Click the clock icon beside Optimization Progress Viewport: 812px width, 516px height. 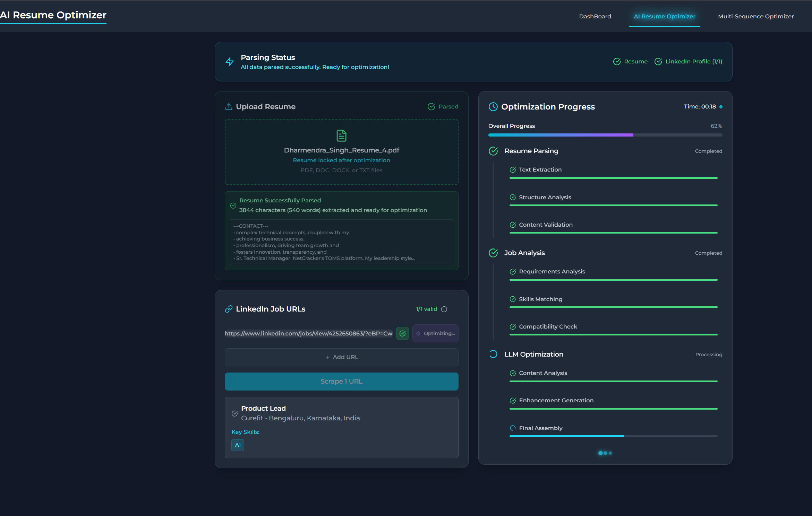(493, 107)
